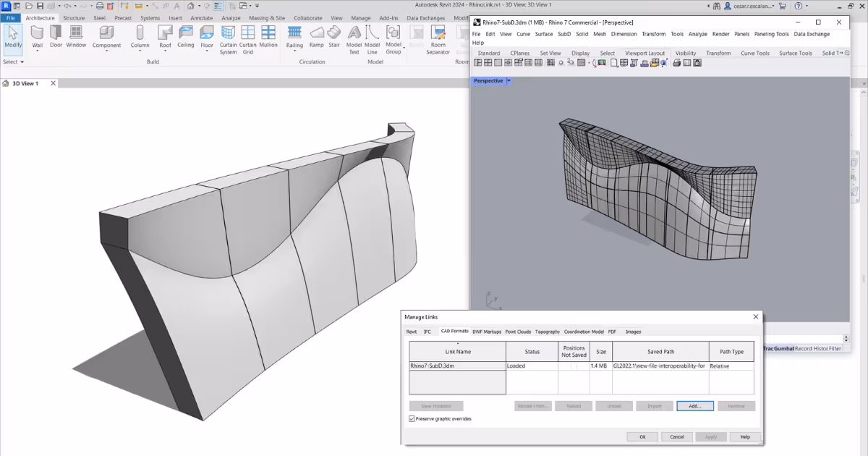Switch to IFC tab in Manage Links
The height and width of the screenshot is (456, 868).
click(427, 332)
